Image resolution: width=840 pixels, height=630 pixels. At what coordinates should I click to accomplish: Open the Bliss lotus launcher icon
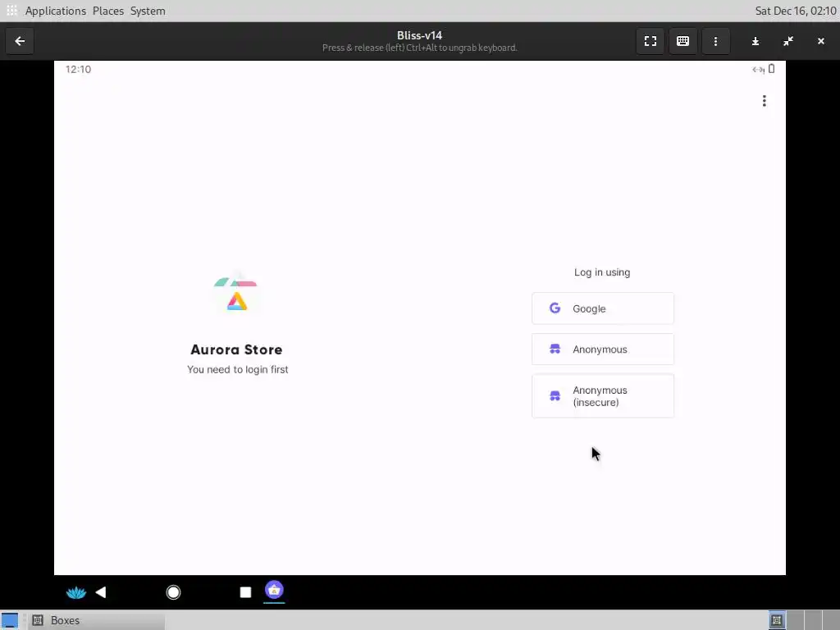pyautogui.click(x=76, y=592)
